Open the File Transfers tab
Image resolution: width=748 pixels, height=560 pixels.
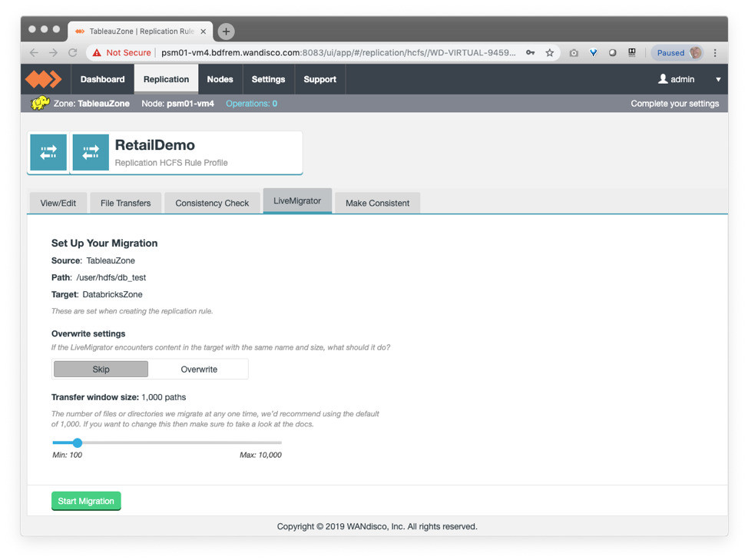(x=125, y=203)
